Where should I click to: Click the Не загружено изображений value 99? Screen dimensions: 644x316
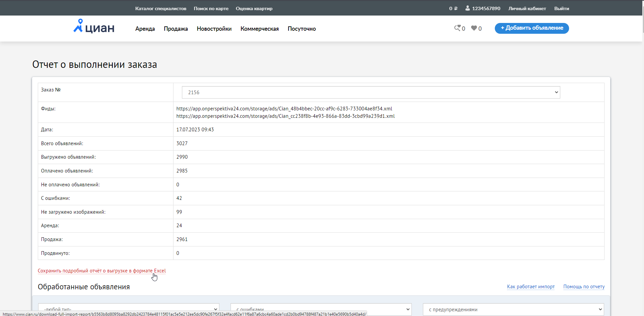(x=179, y=212)
